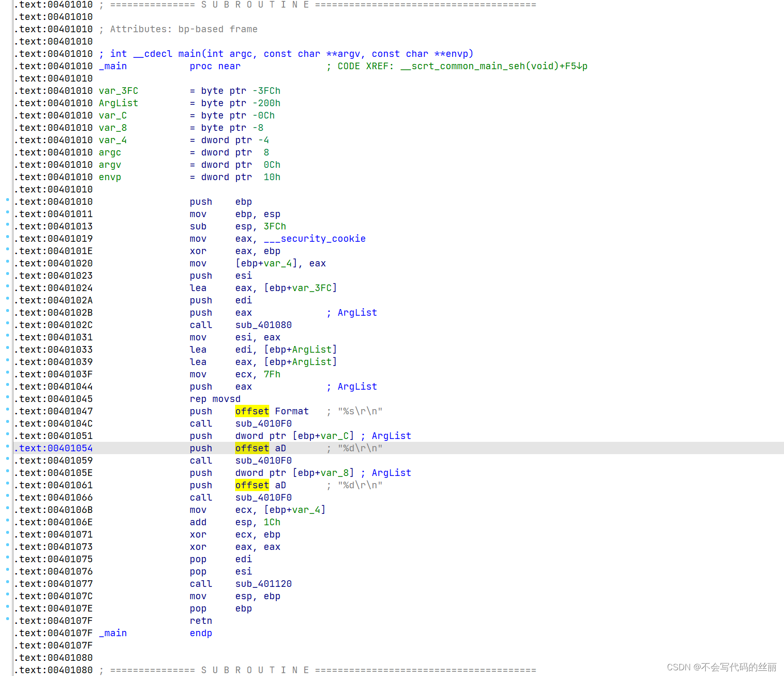This screenshot has height=676, width=784.
Task: Click 'xor ecx, ebp' instruction
Action: (x=235, y=534)
